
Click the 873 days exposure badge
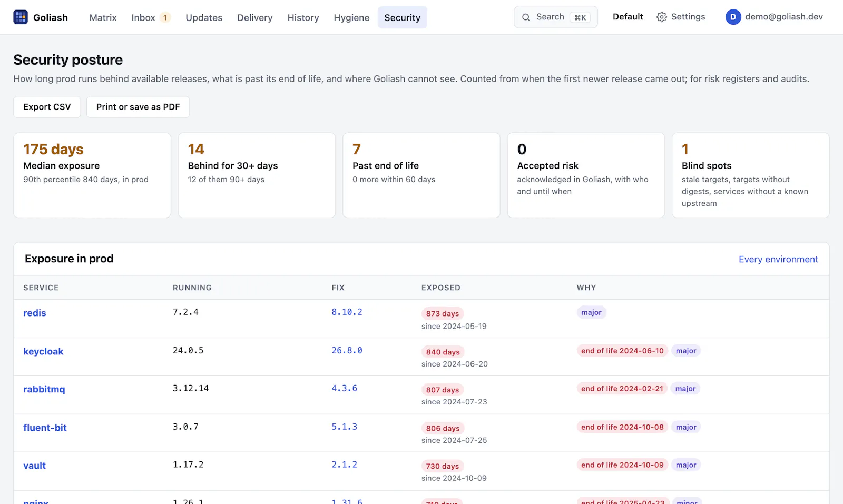pos(443,313)
